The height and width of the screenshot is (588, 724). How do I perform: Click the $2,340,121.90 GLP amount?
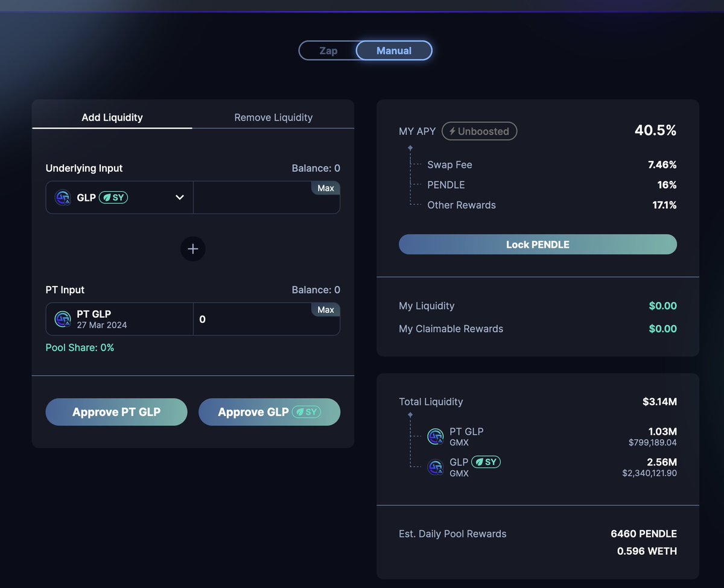coord(649,473)
